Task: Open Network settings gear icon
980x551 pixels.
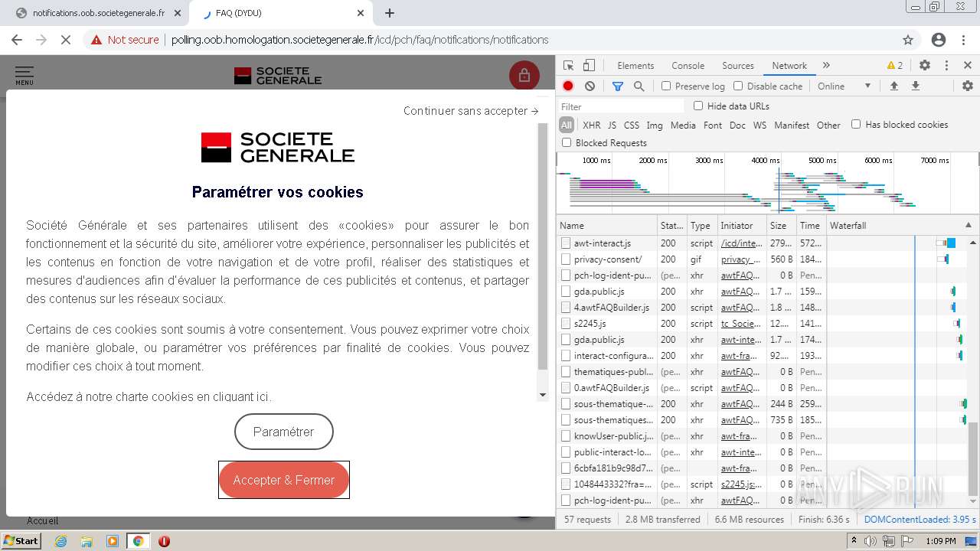Action: tap(968, 86)
